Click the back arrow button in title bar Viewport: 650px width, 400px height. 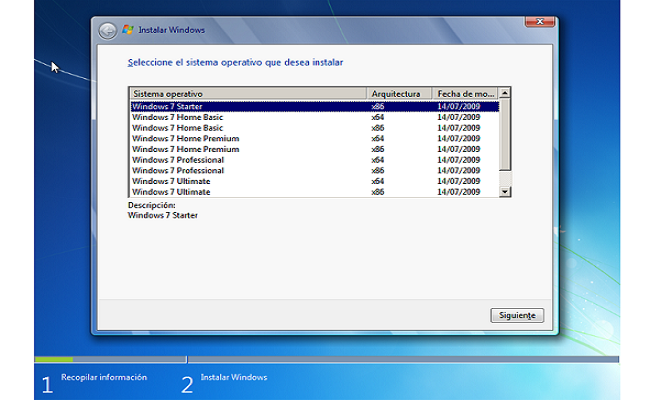[108, 30]
